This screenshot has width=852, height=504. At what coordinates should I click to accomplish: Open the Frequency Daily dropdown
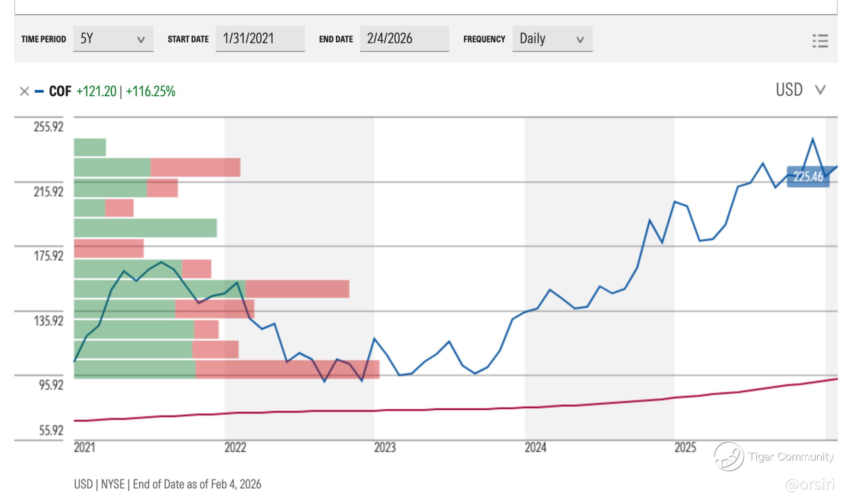click(x=552, y=39)
